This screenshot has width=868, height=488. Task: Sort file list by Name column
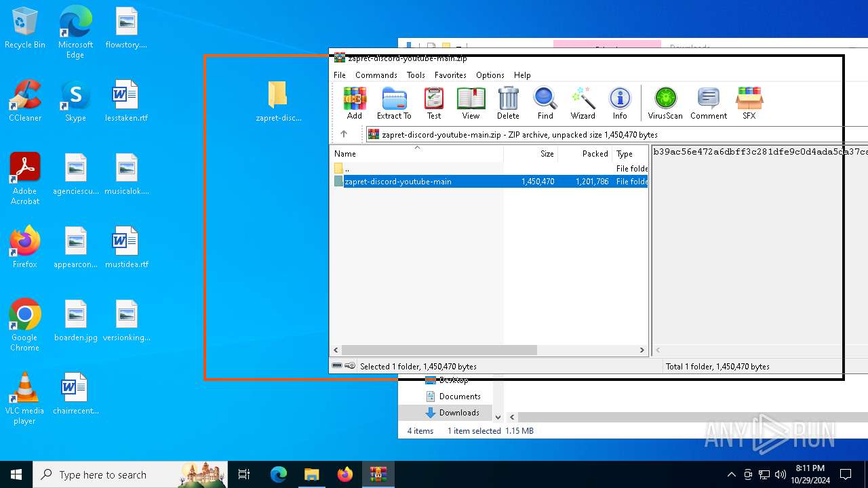[417, 154]
